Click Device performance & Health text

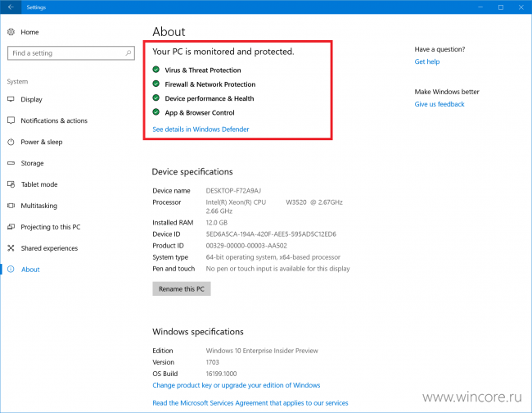coord(210,98)
